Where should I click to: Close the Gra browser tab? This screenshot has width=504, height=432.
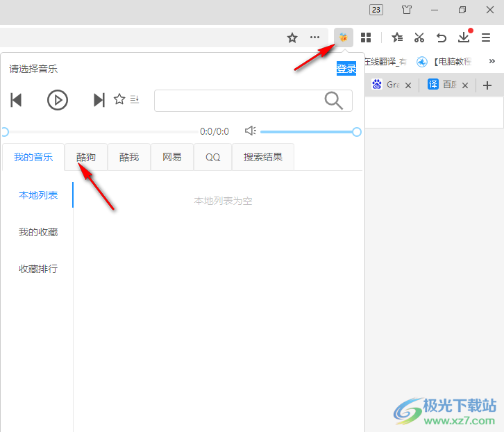tap(408, 85)
